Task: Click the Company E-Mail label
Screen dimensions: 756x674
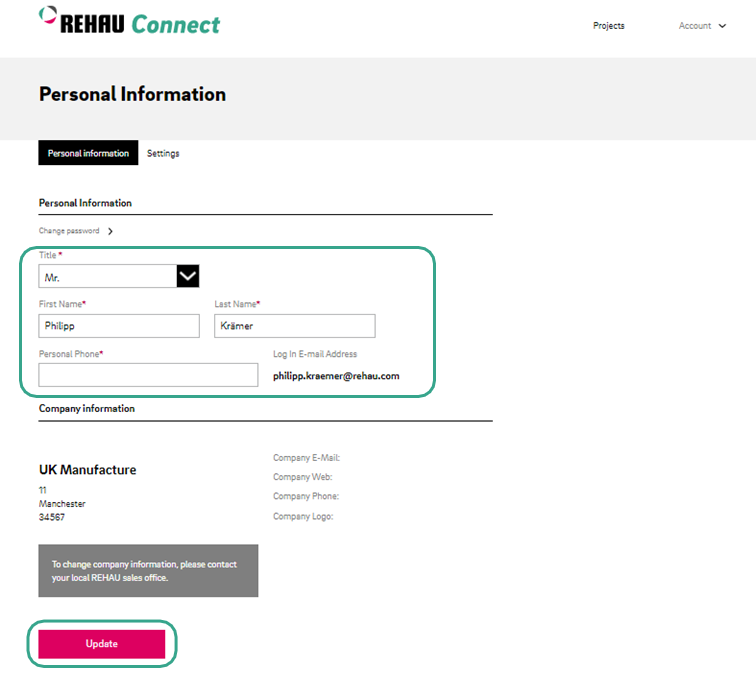Action: (x=306, y=458)
